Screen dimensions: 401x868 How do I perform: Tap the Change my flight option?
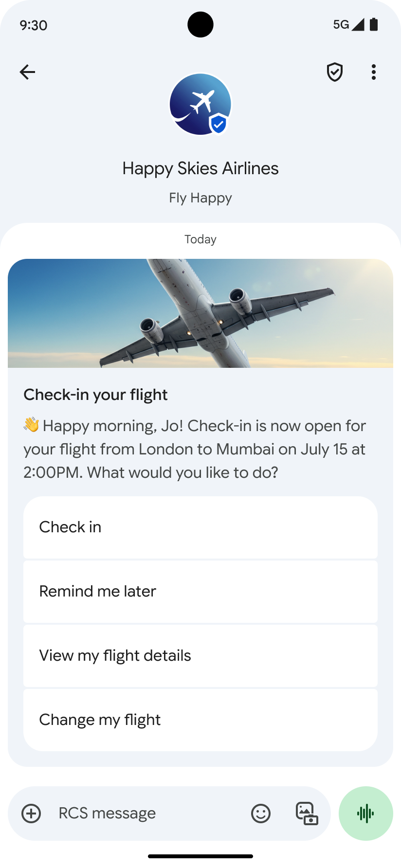pos(200,720)
